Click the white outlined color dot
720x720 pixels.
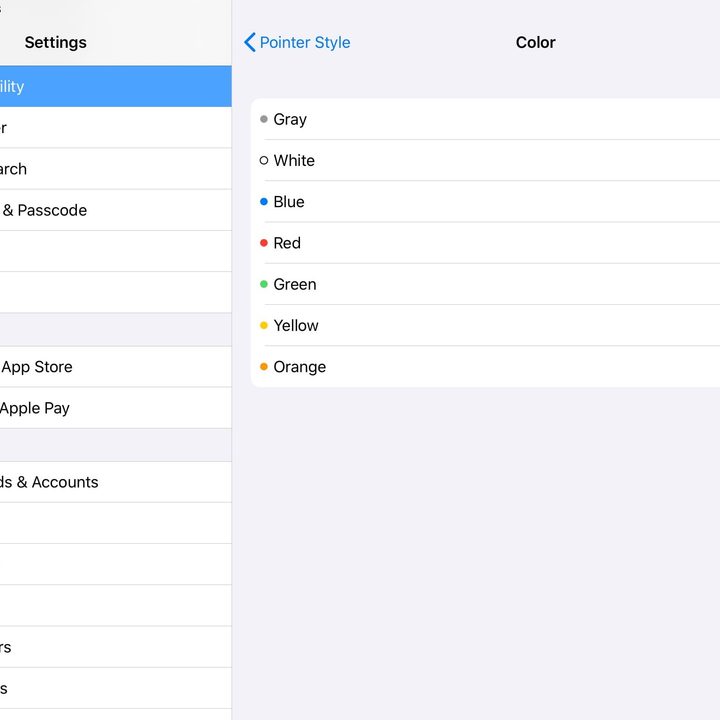(264, 160)
